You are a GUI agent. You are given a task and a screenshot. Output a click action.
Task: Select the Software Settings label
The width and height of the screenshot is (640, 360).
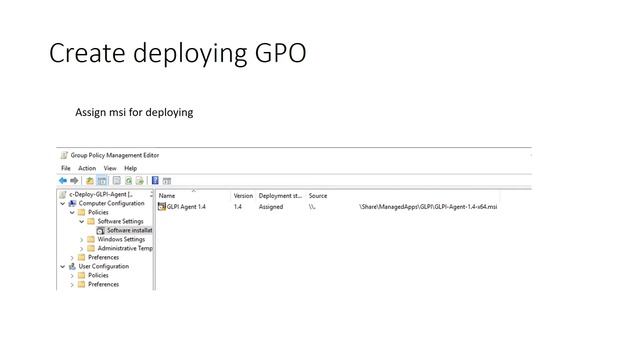pos(120,221)
